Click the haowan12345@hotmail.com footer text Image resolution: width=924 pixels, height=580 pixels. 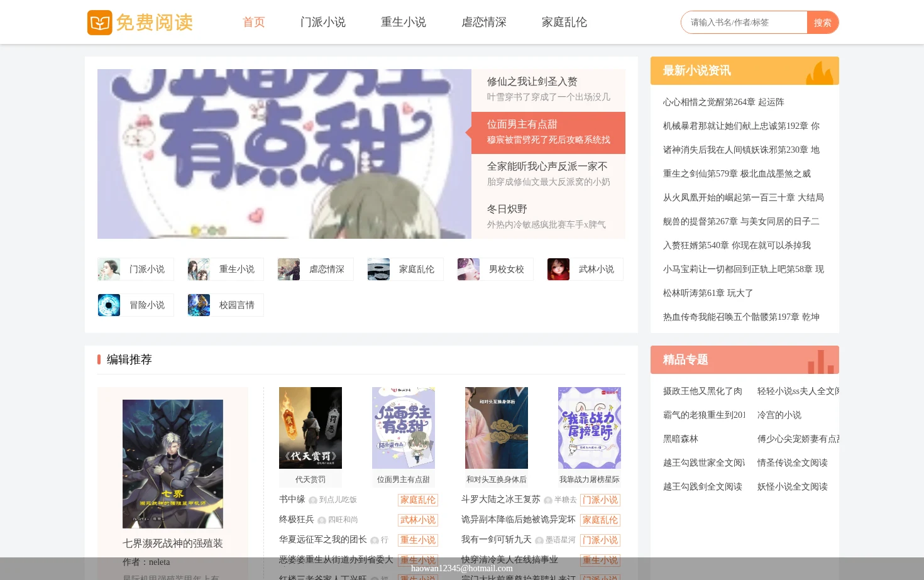point(462,568)
